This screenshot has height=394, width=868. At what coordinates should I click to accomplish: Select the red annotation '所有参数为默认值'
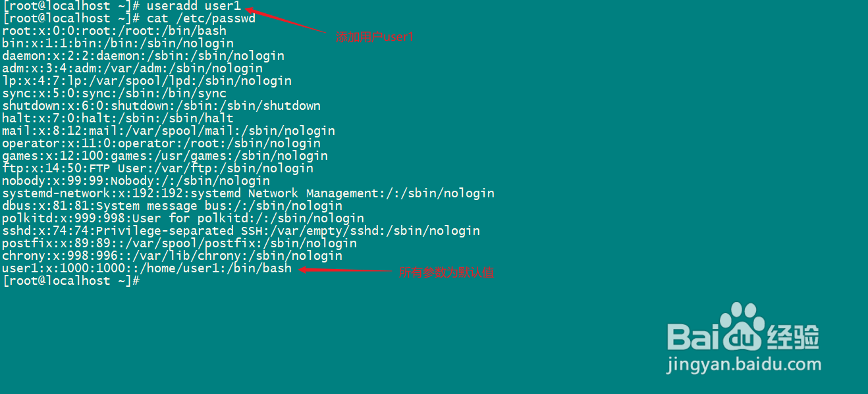(447, 272)
